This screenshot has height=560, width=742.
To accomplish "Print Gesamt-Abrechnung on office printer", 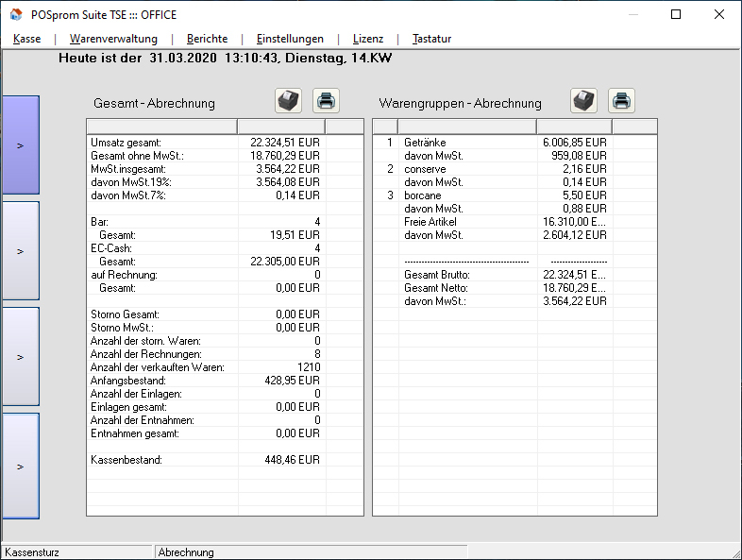I will pyautogui.click(x=326, y=101).
